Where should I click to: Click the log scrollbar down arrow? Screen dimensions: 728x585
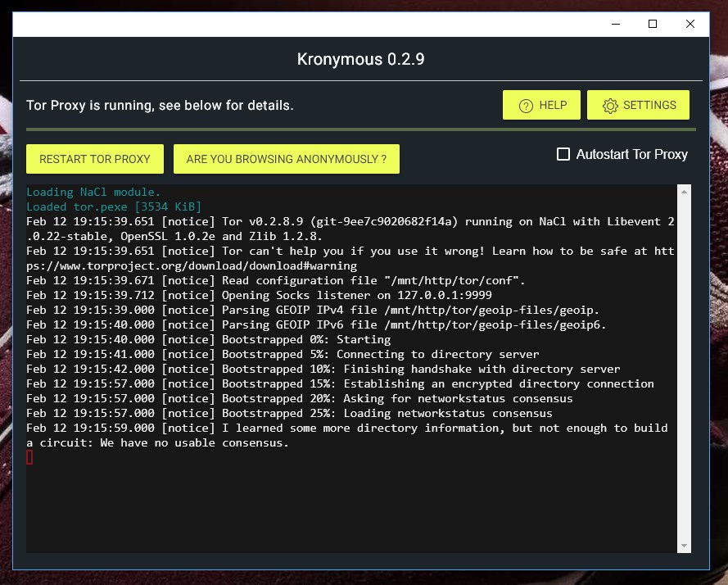tap(684, 546)
